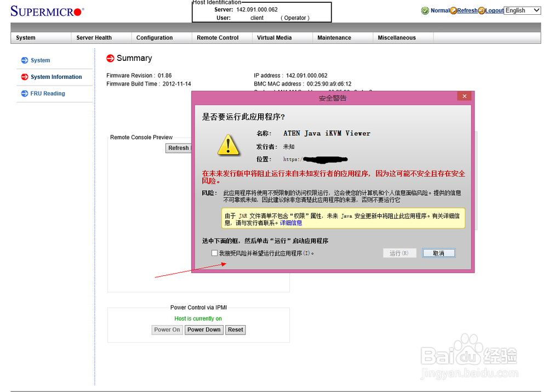
Task: Click the yellow warning triangle in the dialog
Action: point(229,145)
